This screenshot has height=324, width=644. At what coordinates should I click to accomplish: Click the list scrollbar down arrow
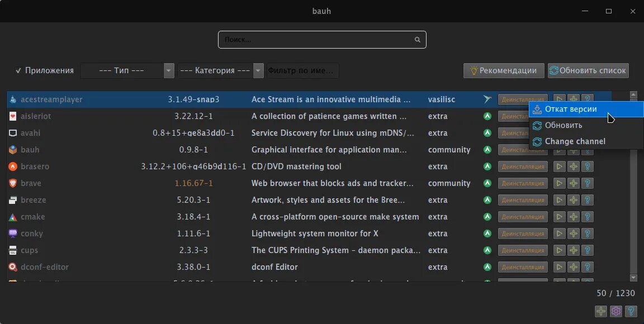click(x=633, y=278)
